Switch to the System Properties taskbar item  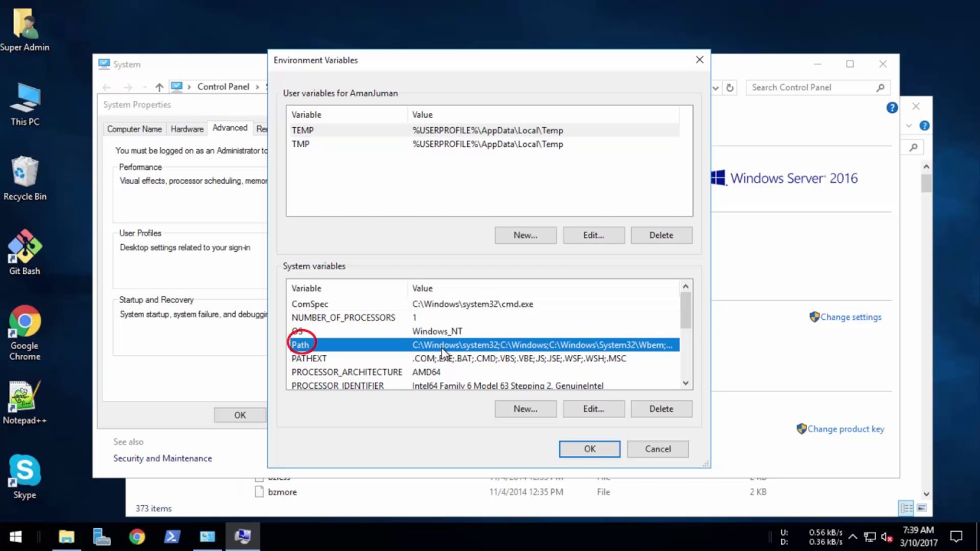243,536
